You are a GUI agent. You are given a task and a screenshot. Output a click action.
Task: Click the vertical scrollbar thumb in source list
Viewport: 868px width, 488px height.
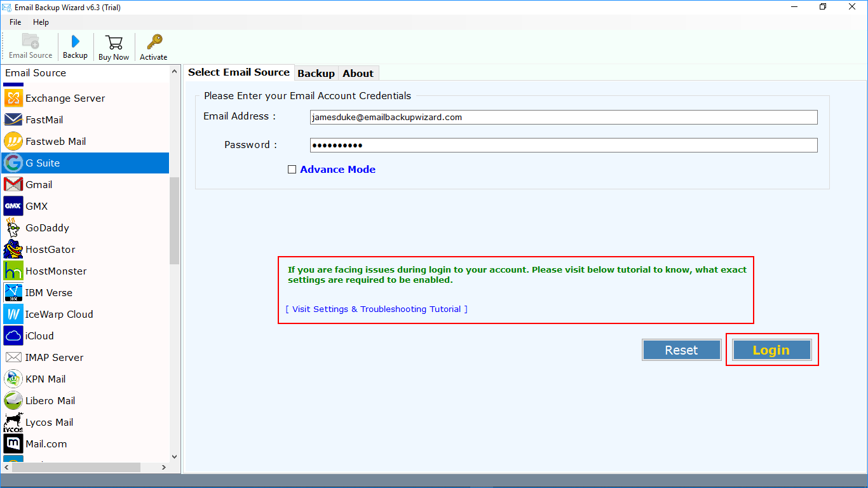click(175, 220)
